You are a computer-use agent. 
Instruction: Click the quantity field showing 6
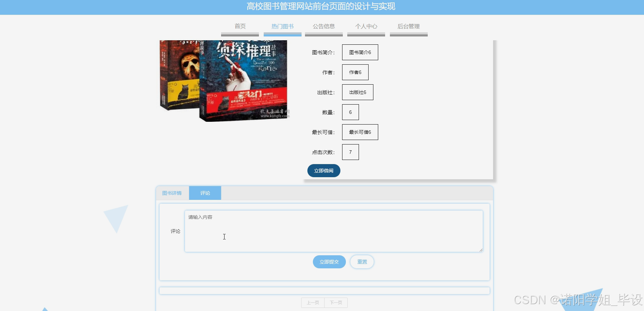[350, 112]
